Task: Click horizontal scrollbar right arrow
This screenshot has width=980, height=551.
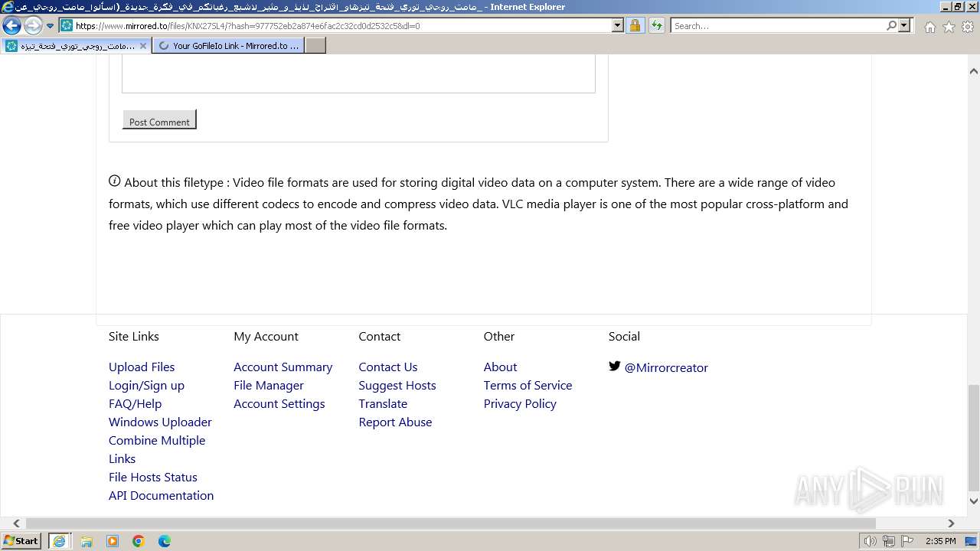Action: [951, 523]
